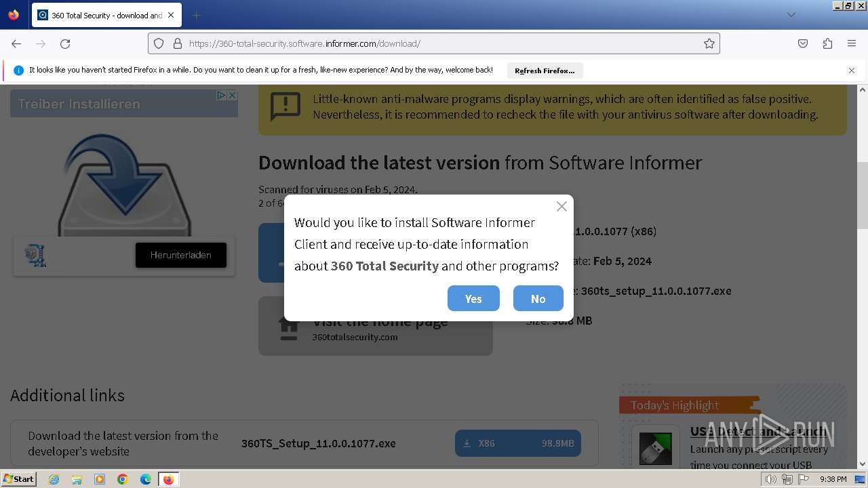
Task: Click the scrollbar down arrow
Action: (x=863, y=464)
